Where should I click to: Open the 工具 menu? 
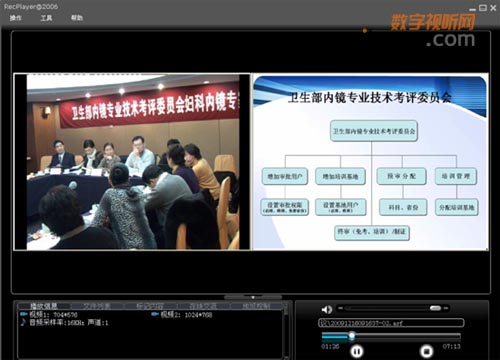(x=46, y=18)
